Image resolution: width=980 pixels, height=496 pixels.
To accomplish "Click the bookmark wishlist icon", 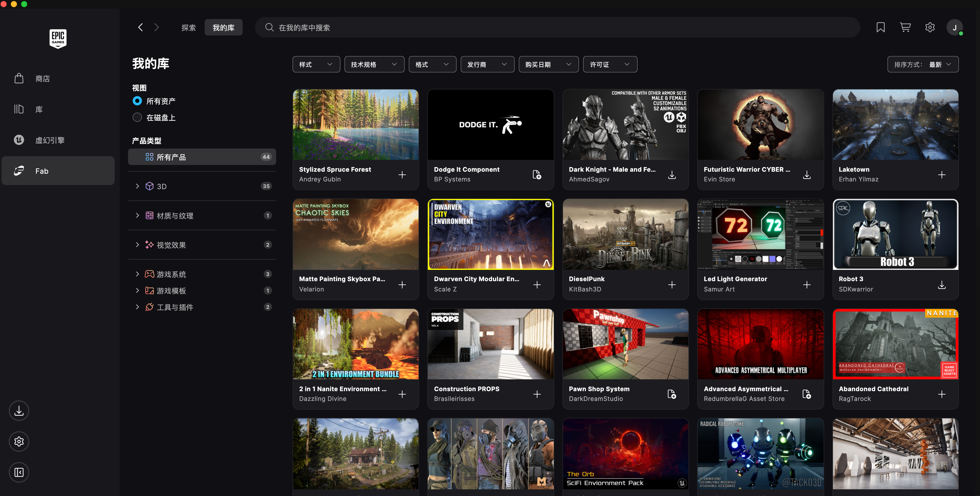I will (880, 27).
